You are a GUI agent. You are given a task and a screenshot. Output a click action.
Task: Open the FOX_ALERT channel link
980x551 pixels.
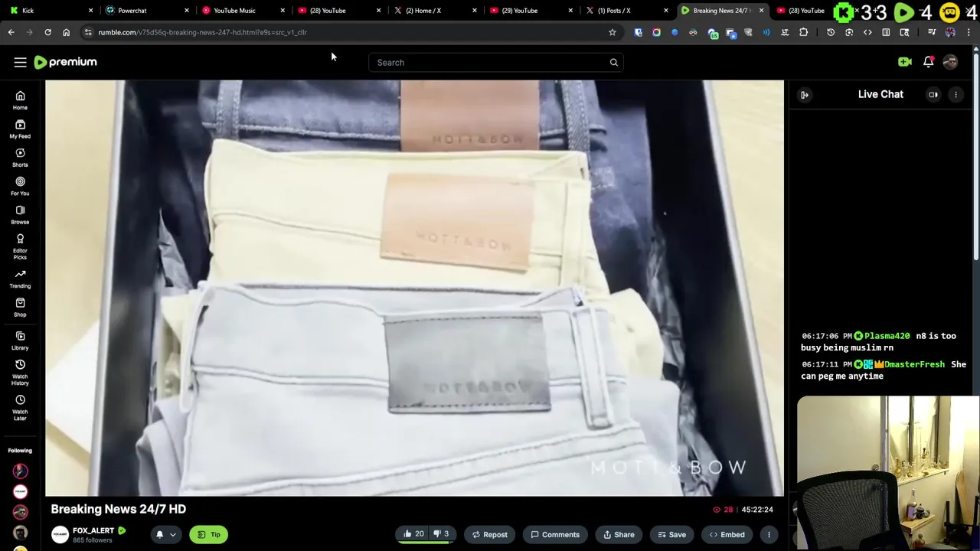click(93, 530)
